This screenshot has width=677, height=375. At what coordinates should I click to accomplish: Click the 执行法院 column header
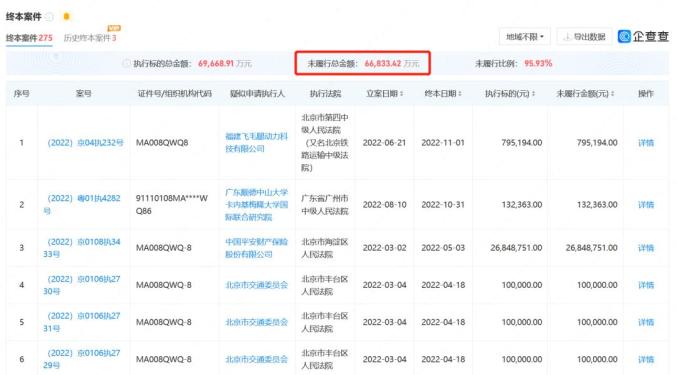326,94
